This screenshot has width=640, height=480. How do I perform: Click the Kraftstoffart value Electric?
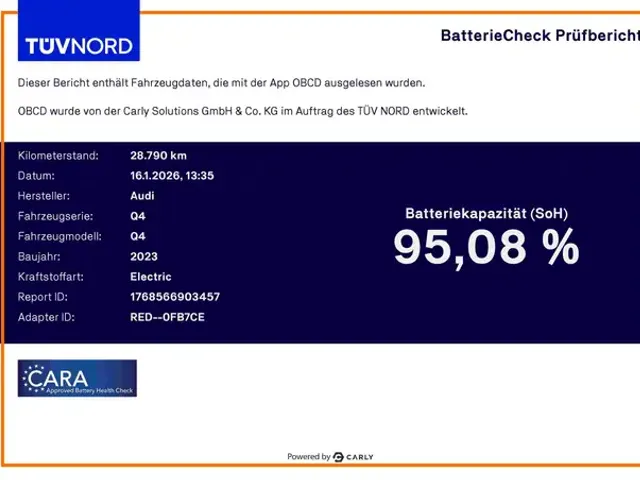(x=151, y=277)
